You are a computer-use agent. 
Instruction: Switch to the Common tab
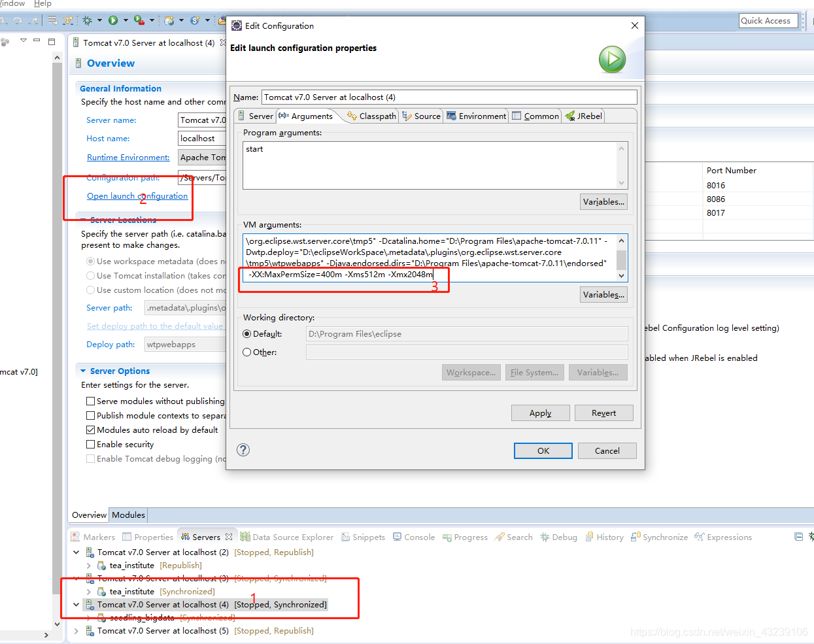coord(535,116)
